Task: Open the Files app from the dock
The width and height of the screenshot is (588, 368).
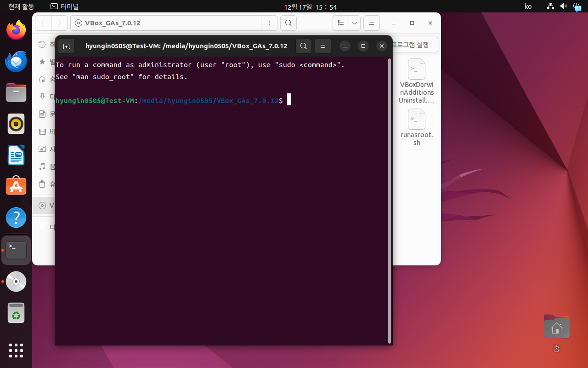Action: (x=16, y=92)
